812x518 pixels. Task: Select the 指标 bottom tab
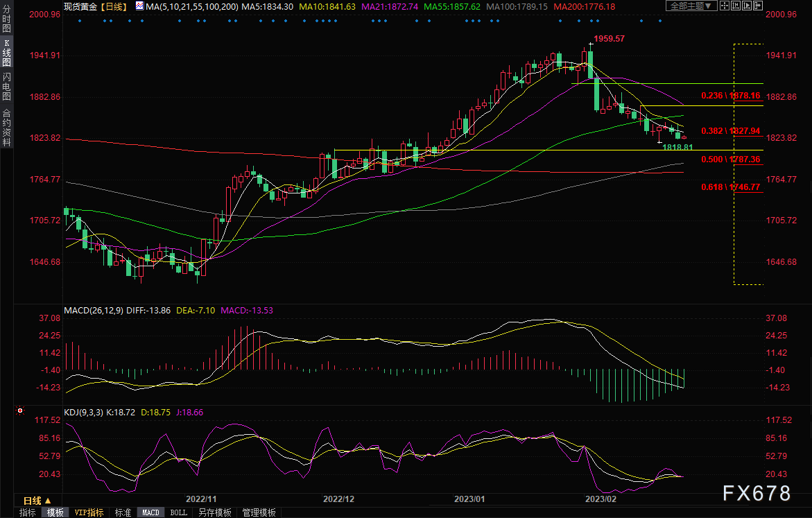(x=28, y=512)
